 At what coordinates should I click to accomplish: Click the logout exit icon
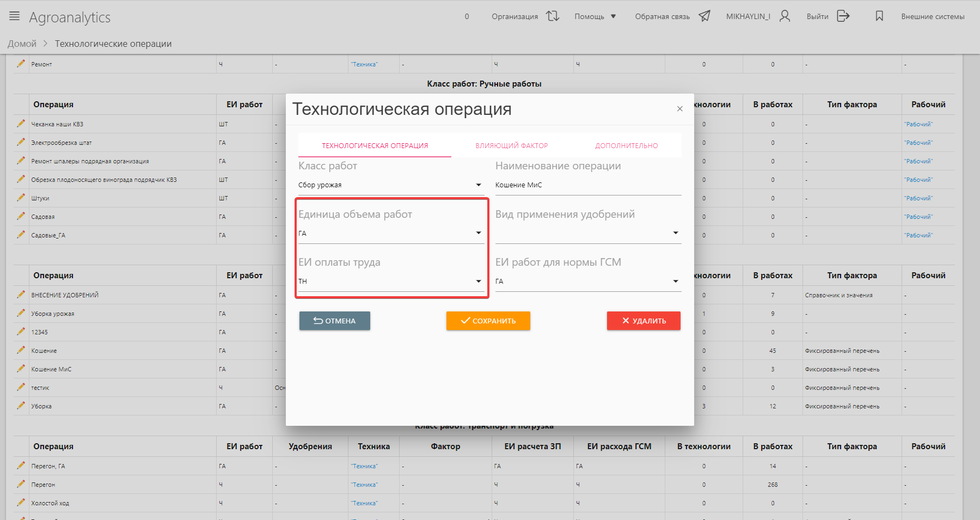point(843,16)
